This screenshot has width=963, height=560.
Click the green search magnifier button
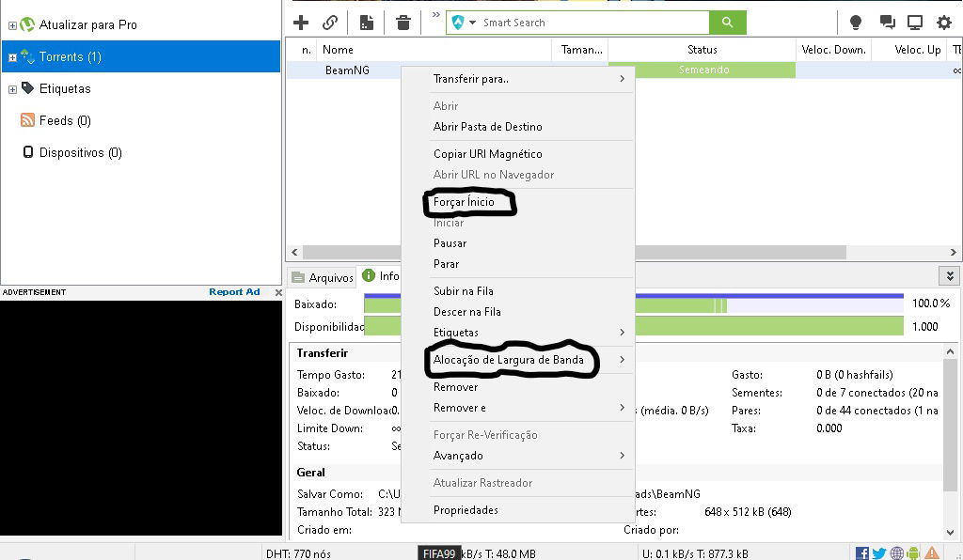coord(727,23)
